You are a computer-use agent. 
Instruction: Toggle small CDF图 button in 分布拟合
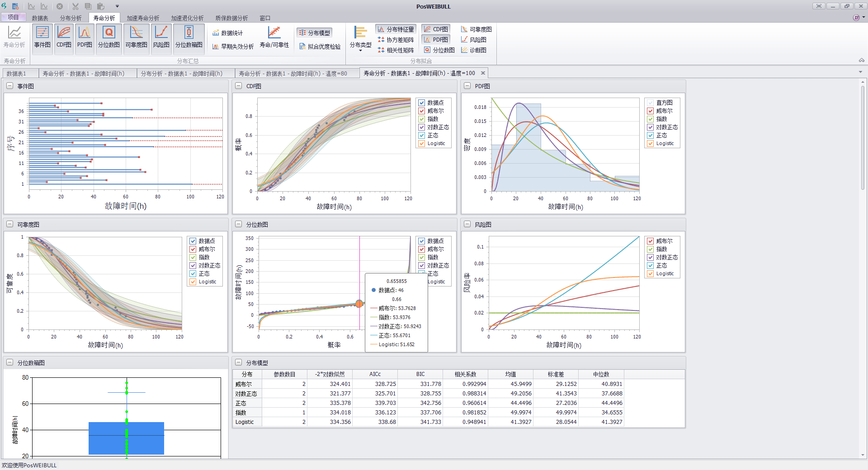pos(436,29)
